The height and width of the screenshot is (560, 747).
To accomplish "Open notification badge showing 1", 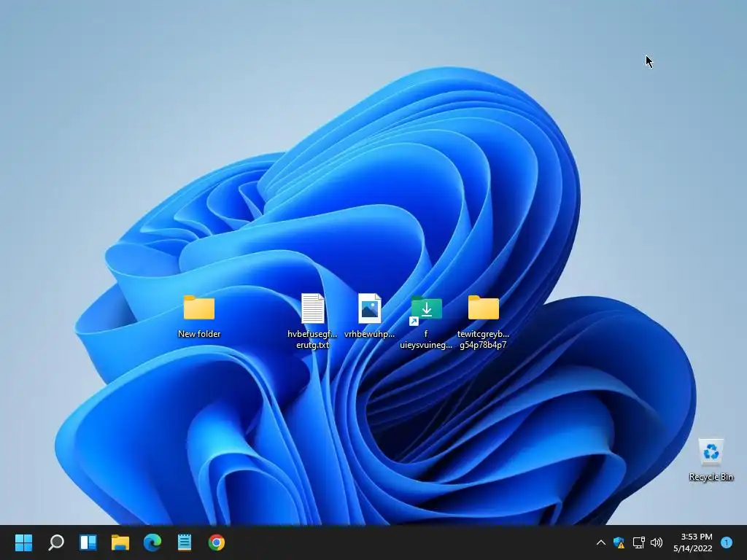I will [727, 542].
